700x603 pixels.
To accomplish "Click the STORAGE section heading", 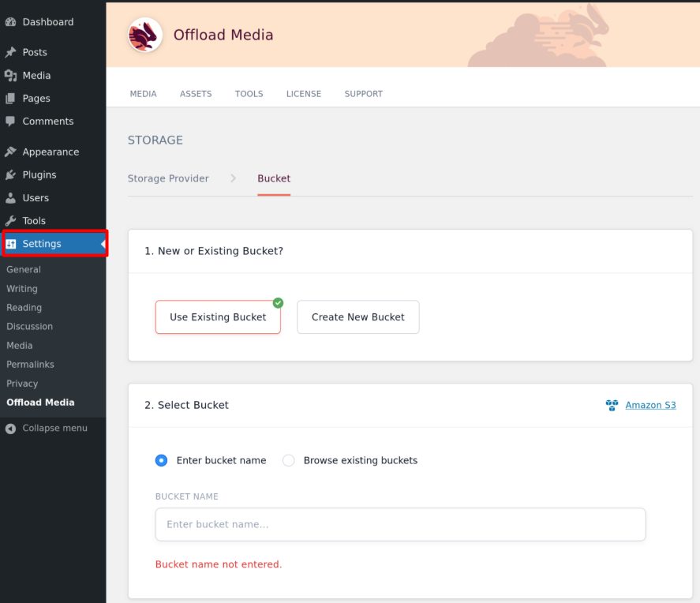I will click(155, 140).
